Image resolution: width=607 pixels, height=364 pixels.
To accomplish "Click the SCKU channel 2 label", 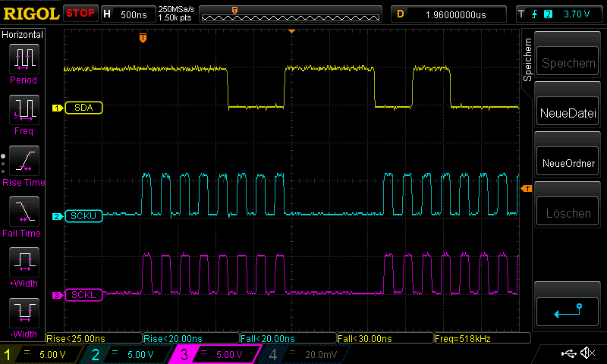I will point(83,216).
